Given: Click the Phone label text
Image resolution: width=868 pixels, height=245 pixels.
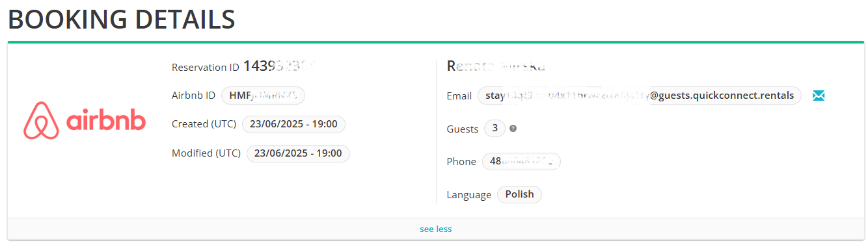Looking at the screenshot, I should tap(461, 162).
